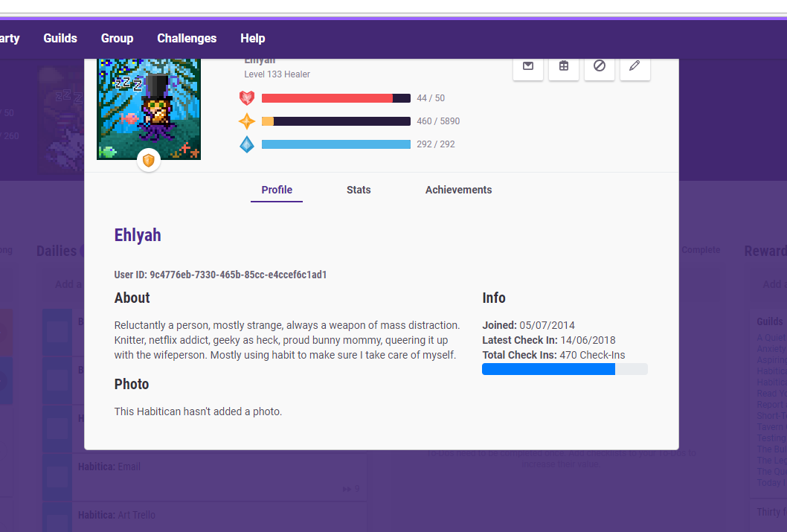Click the 292 / 292 mana value
The image size is (787, 532).
[436, 144]
